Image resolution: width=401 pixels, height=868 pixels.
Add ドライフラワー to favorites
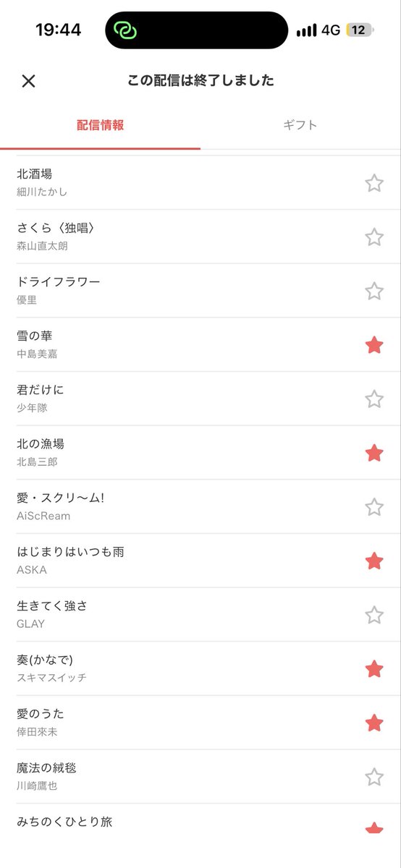[373, 291]
